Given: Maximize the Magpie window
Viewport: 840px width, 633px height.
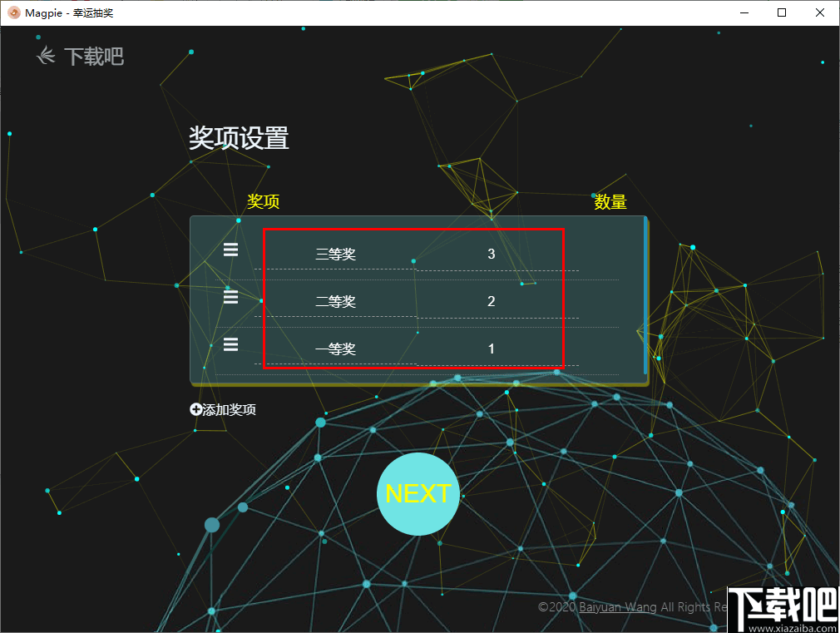Looking at the screenshot, I should coord(782,12).
